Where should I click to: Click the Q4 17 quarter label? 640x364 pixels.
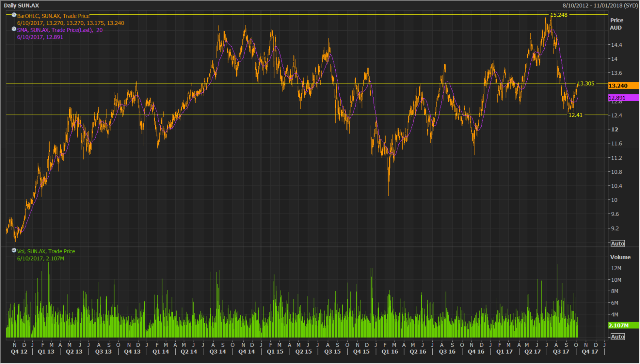(590, 352)
